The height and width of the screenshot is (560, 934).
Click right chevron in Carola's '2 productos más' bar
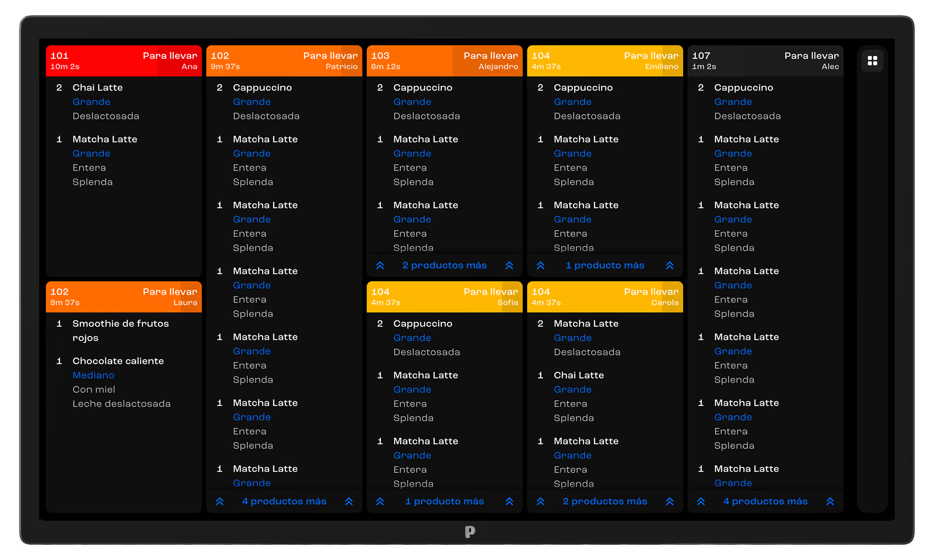point(670,501)
